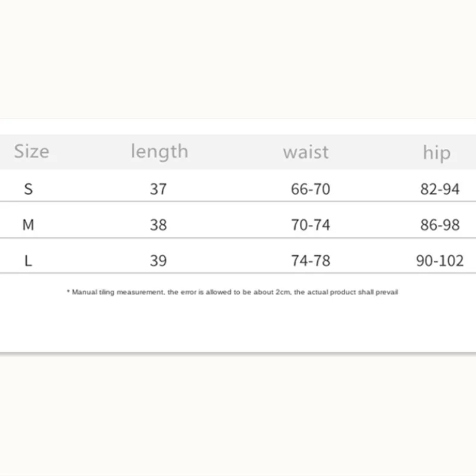Image resolution: width=476 pixels, height=476 pixels.
Task: Select the L size row label
Action: click(29, 261)
